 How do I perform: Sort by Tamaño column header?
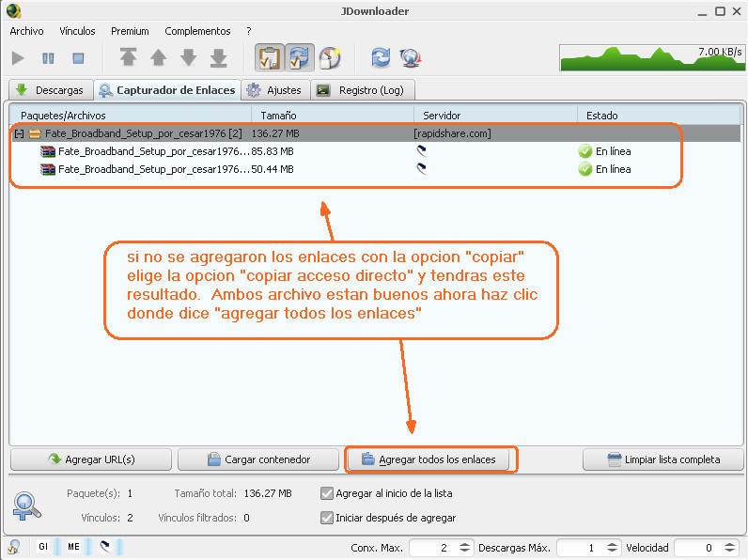click(x=333, y=116)
